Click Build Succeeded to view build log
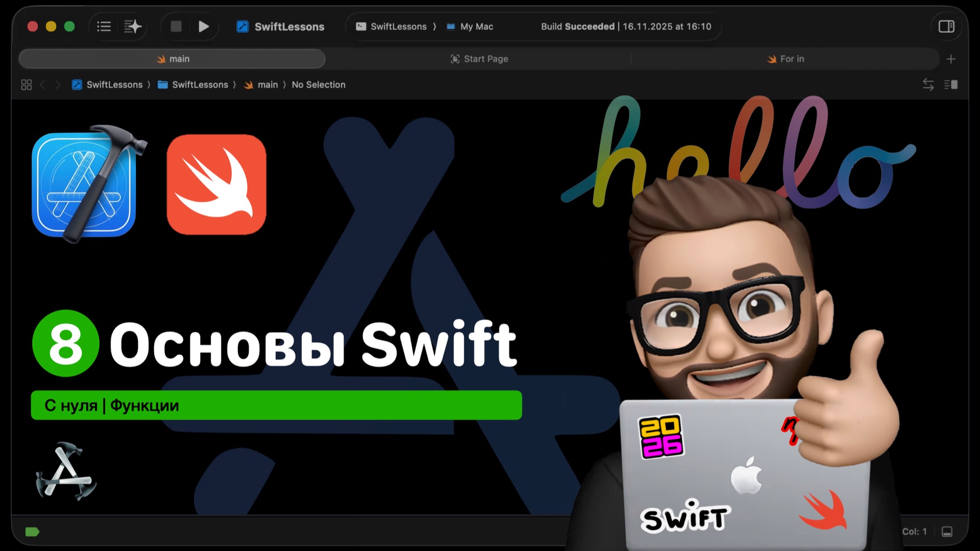 point(577,26)
